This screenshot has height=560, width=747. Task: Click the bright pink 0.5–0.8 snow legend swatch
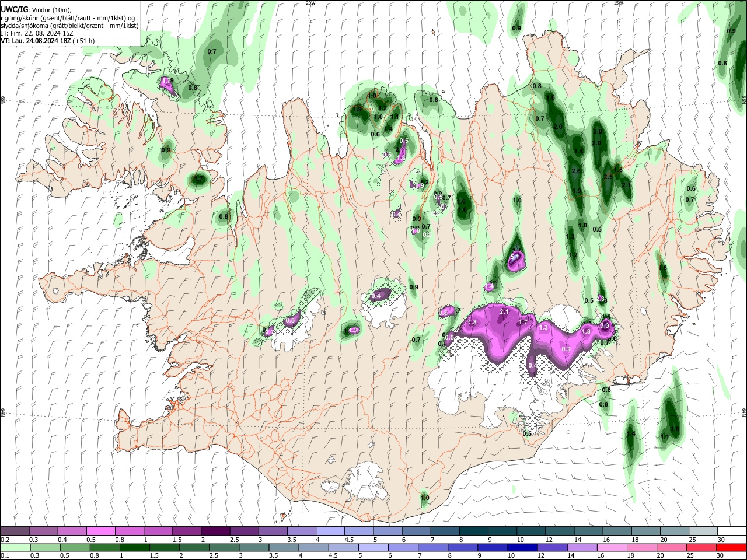101,531
